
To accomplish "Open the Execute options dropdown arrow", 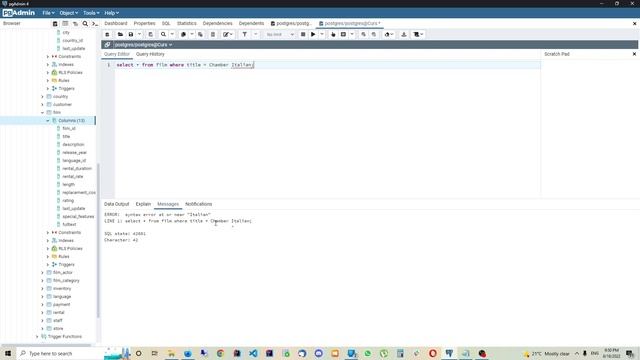I will [x=322, y=34].
